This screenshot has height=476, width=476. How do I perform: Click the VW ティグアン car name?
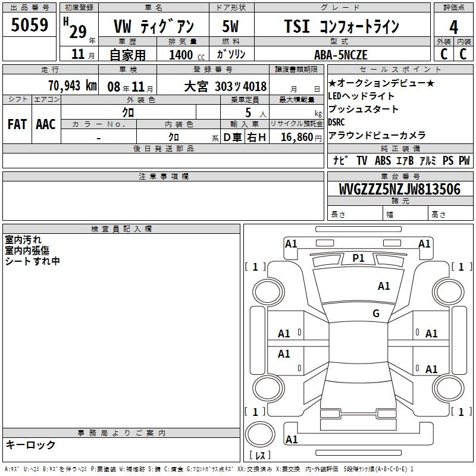153,27
